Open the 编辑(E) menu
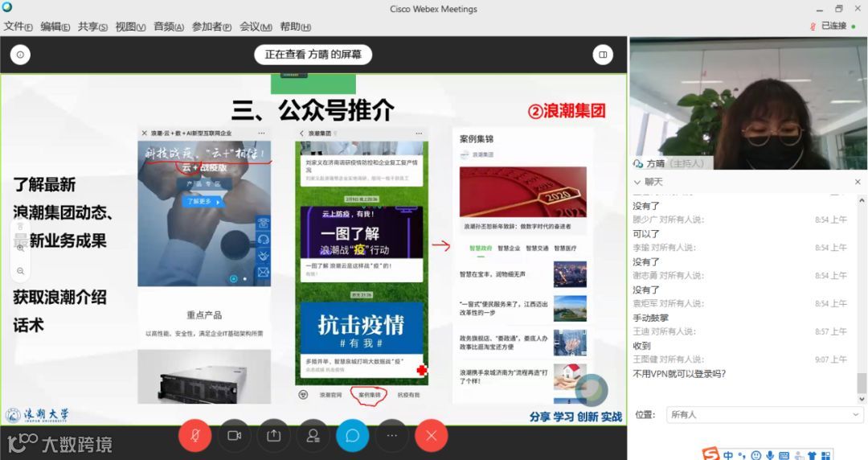 (55, 27)
